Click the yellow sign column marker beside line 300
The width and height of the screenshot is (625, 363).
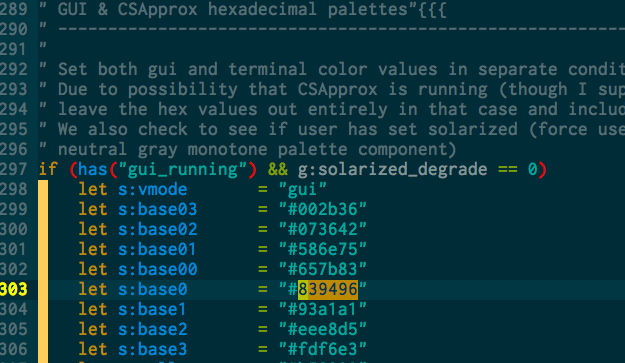(43, 229)
